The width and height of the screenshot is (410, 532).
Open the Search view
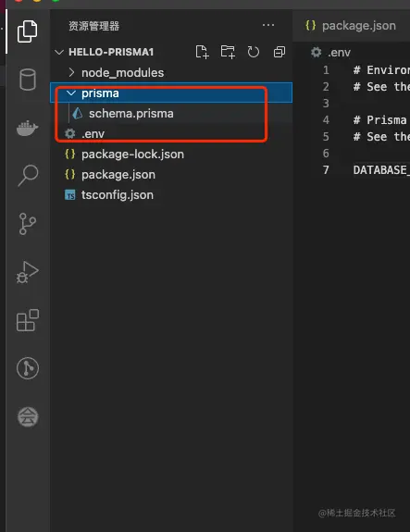[x=28, y=176]
